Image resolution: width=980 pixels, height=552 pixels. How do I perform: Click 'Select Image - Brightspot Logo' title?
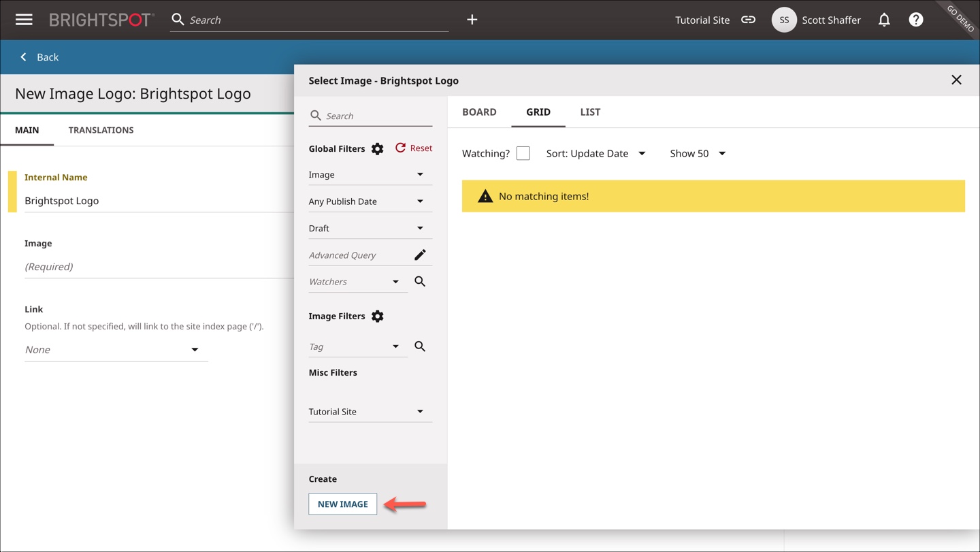[x=383, y=80]
